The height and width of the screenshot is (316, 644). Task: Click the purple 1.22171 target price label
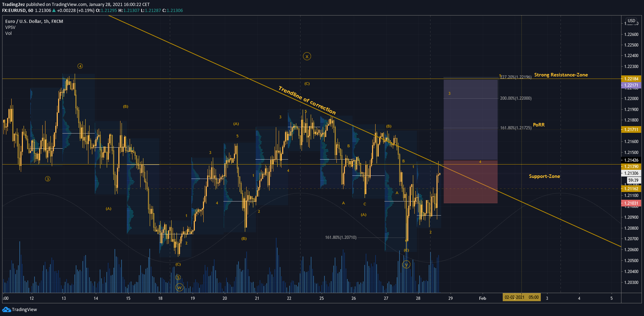[x=631, y=85]
